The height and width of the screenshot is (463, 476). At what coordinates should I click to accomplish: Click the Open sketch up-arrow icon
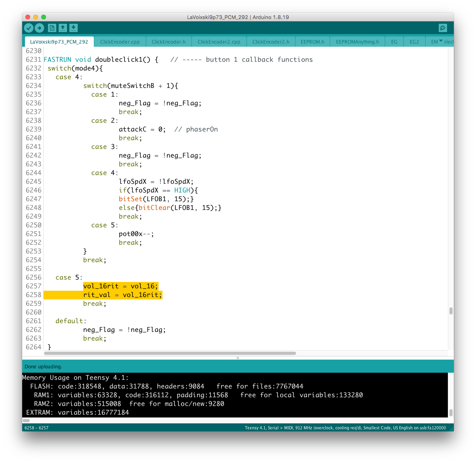(x=63, y=28)
